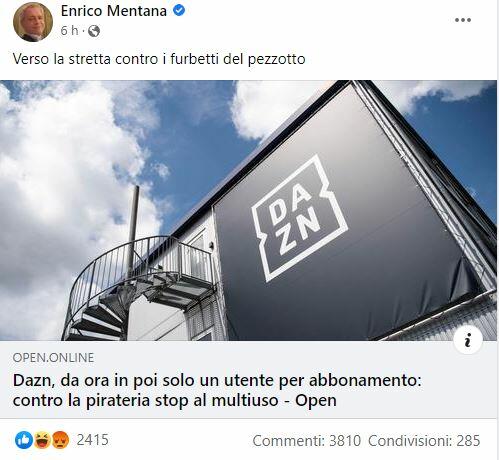This screenshot has height=460, width=499.
Task: Click the blue Like reaction icon
Action: tap(24, 440)
